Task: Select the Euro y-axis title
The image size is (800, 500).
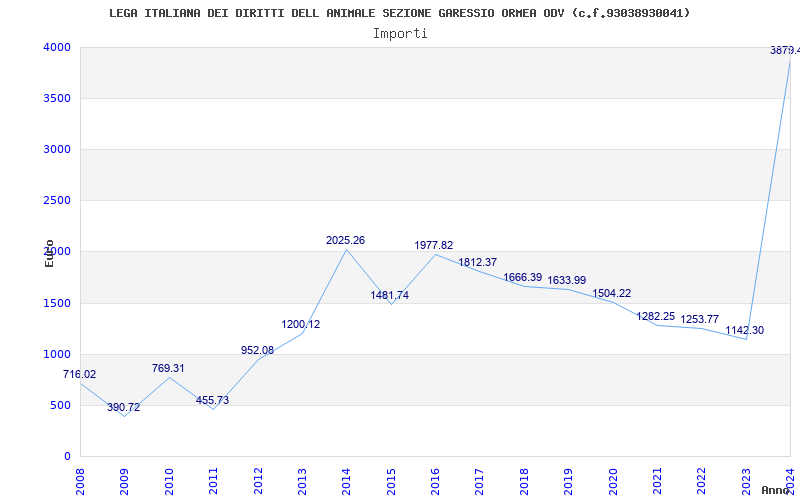Action: tap(49, 253)
